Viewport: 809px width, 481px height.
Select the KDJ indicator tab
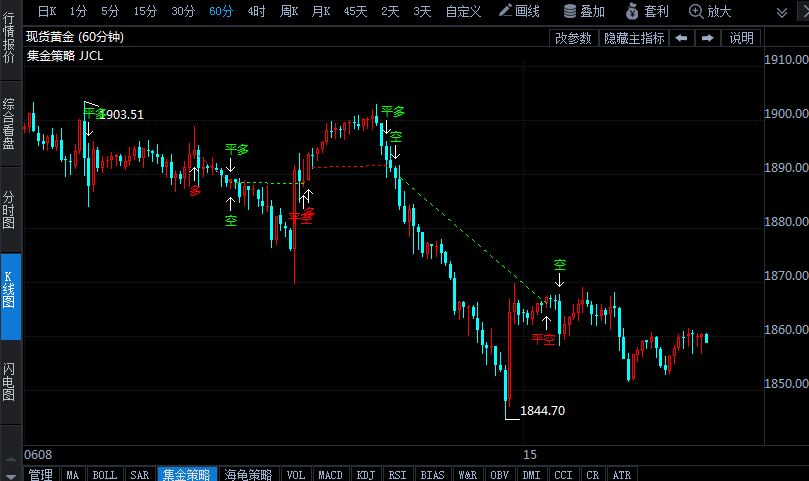click(x=365, y=474)
